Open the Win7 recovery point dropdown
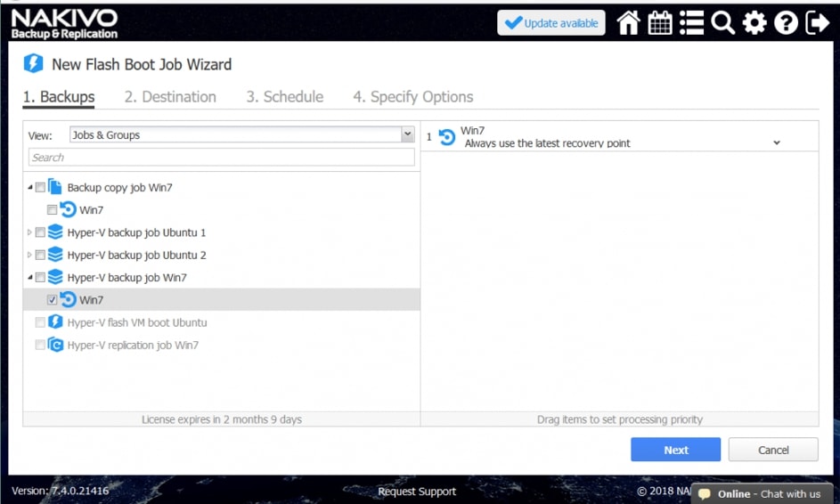Screen dimensions: 840x504 coord(776,143)
